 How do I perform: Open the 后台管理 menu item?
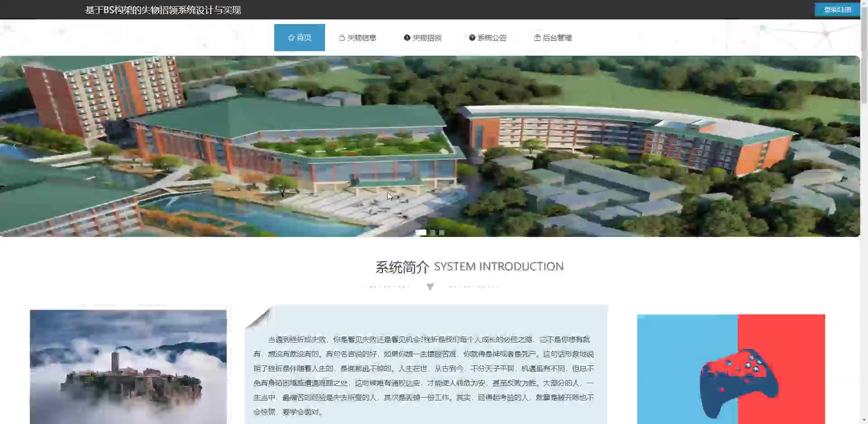pos(553,38)
